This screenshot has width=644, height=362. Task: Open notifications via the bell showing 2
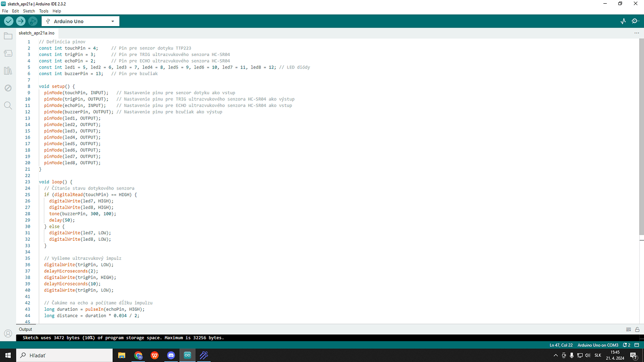pos(627,345)
